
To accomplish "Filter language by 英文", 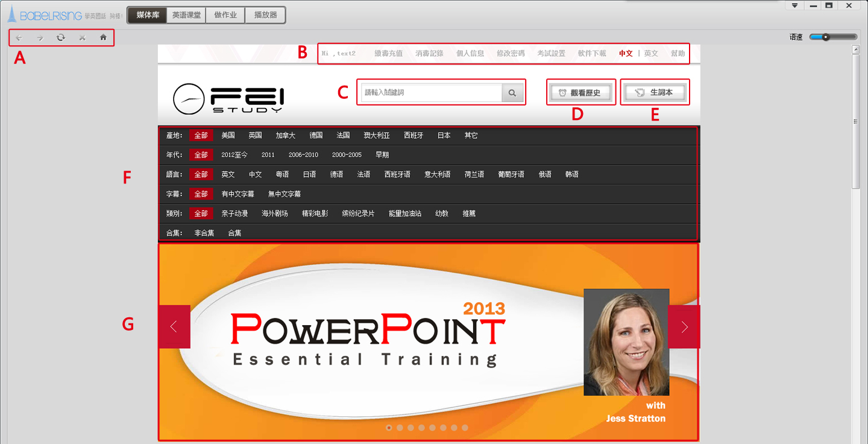I will (228, 174).
